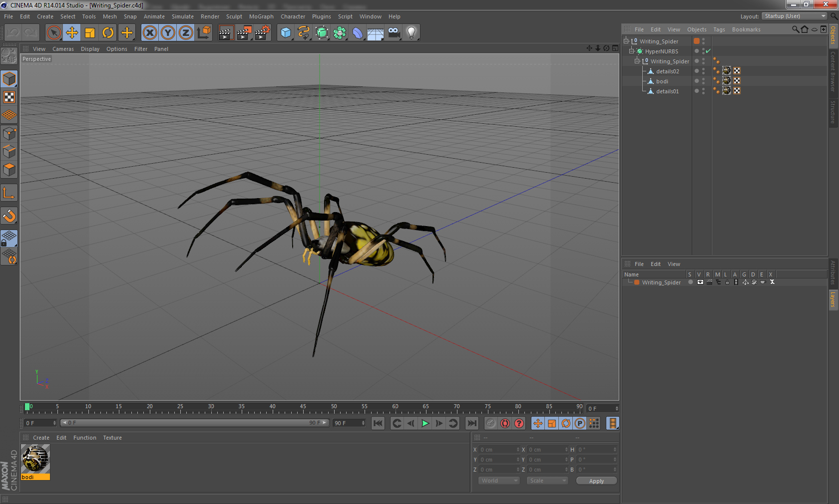This screenshot has width=839, height=504.
Task: Click Make Editable icon in left toolbar
Action: [x=9, y=56]
